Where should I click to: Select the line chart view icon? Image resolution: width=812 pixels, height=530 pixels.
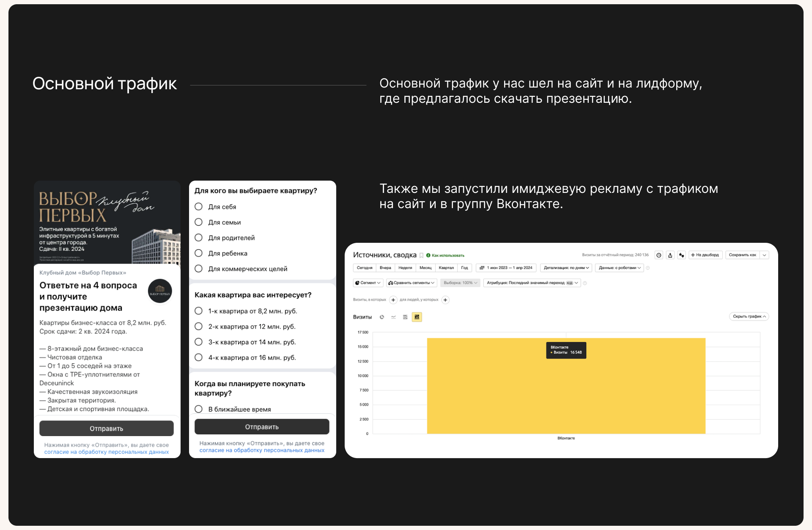(x=393, y=317)
